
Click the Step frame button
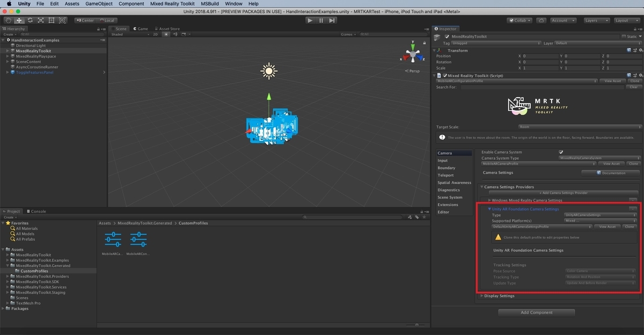click(x=332, y=20)
